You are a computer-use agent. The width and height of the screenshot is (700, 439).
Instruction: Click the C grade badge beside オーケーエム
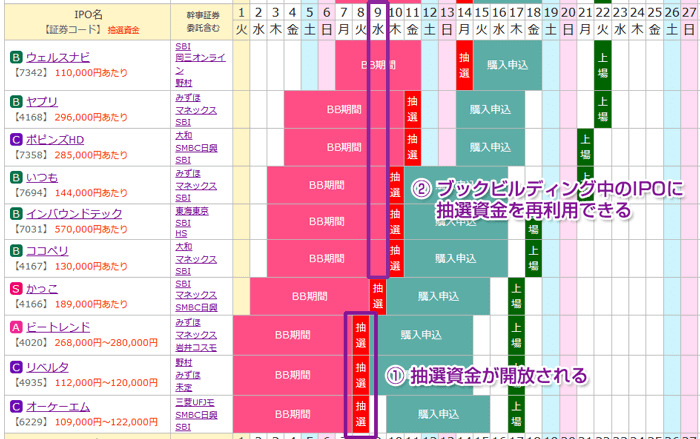[x=16, y=407]
